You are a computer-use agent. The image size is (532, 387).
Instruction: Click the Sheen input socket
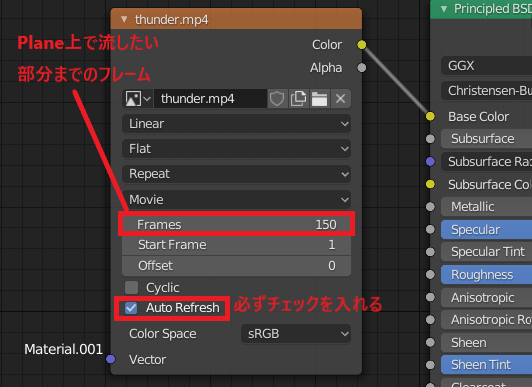(x=430, y=342)
